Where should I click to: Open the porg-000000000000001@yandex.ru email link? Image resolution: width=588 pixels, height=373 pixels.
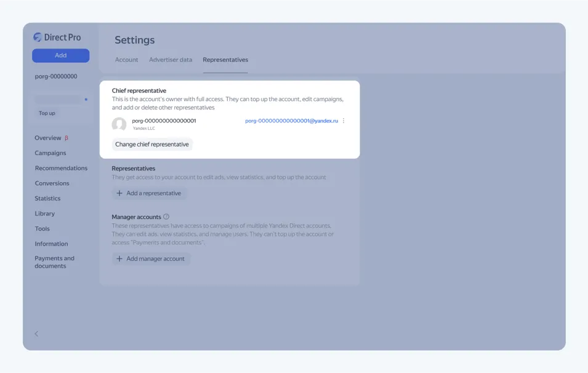[x=291, y=121]
